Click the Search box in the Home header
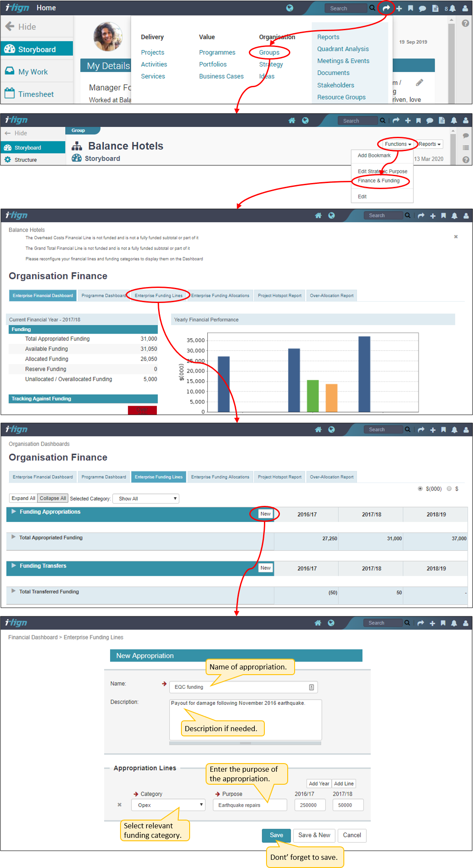This screenshot has width=473, height=868. coord(346,8)
